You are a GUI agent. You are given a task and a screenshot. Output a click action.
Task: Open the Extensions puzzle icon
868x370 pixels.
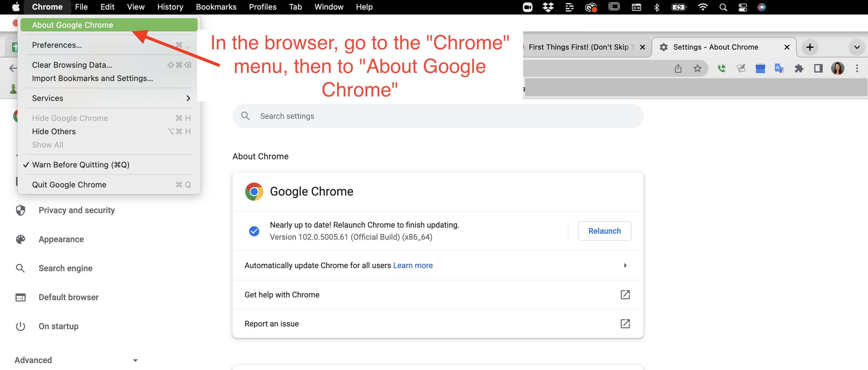798,68
